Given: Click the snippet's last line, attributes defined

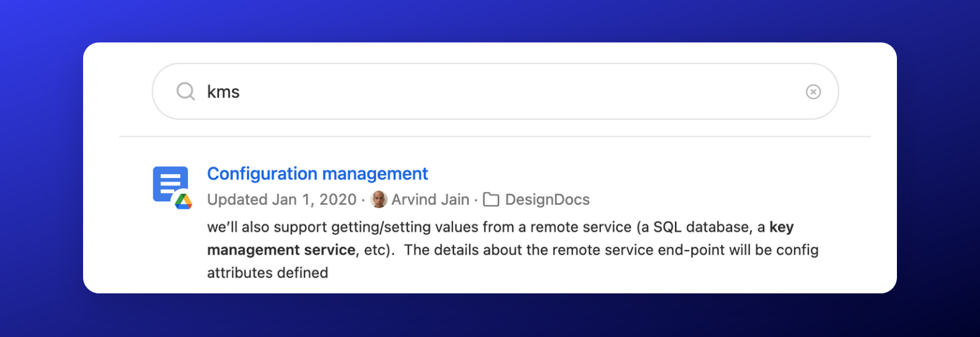Looking at the screenshot, I should [x=267, y=273].
